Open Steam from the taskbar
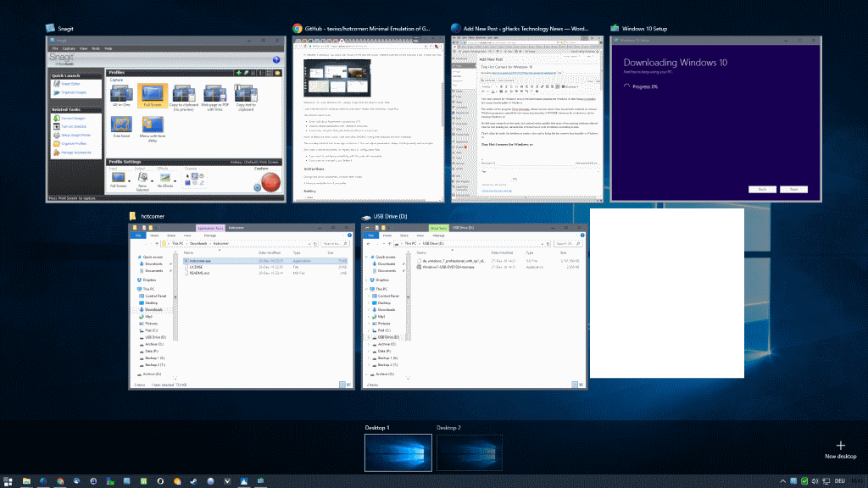The image size is (868, 488). 193,481
